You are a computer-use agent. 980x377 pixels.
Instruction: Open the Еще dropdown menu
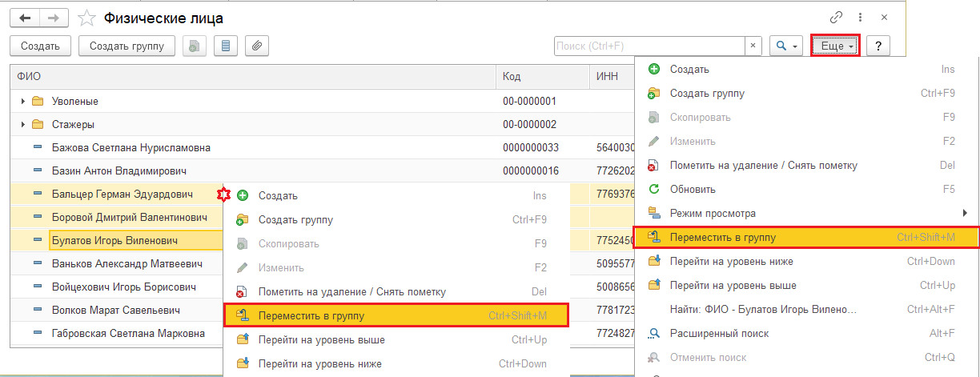pos(837,46)
